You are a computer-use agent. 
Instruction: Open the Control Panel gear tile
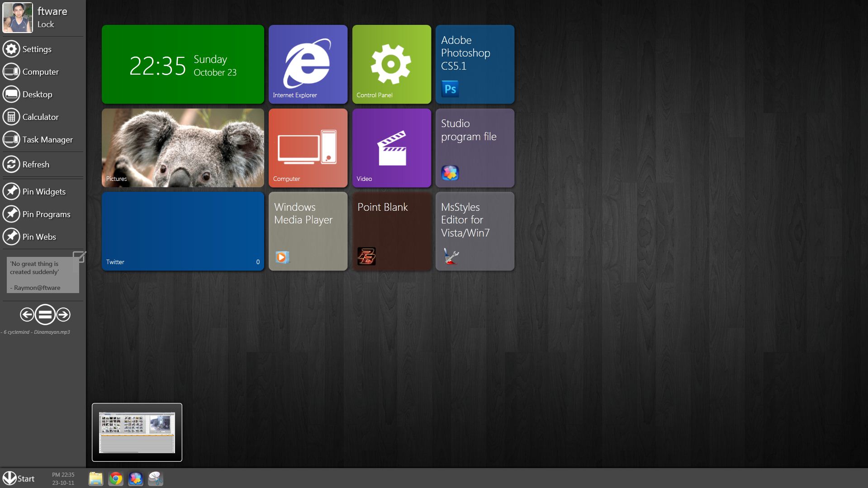[391, 64]
